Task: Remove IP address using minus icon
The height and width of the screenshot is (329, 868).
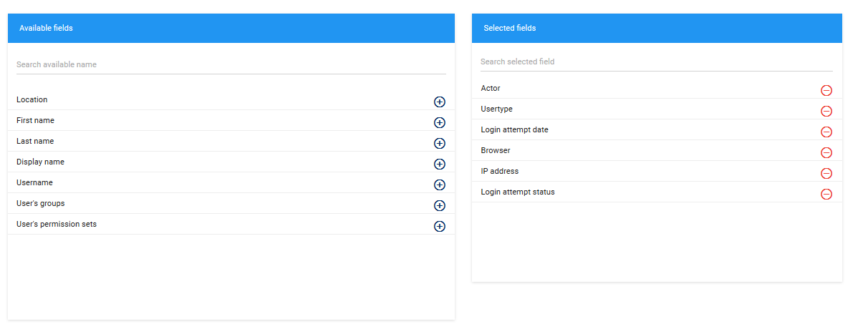Action: (826, 173)
